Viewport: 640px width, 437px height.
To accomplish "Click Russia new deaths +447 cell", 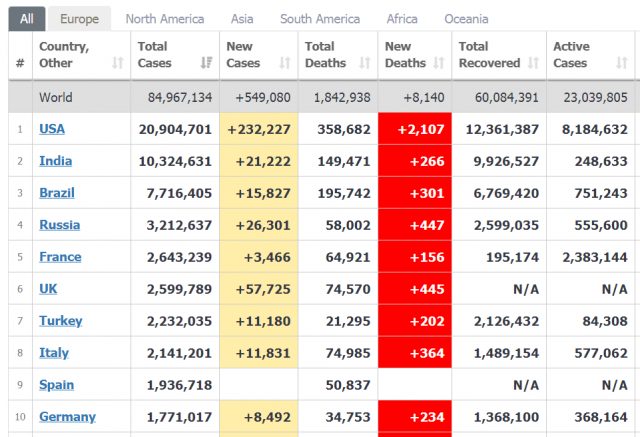I will (x=415, y=225).
